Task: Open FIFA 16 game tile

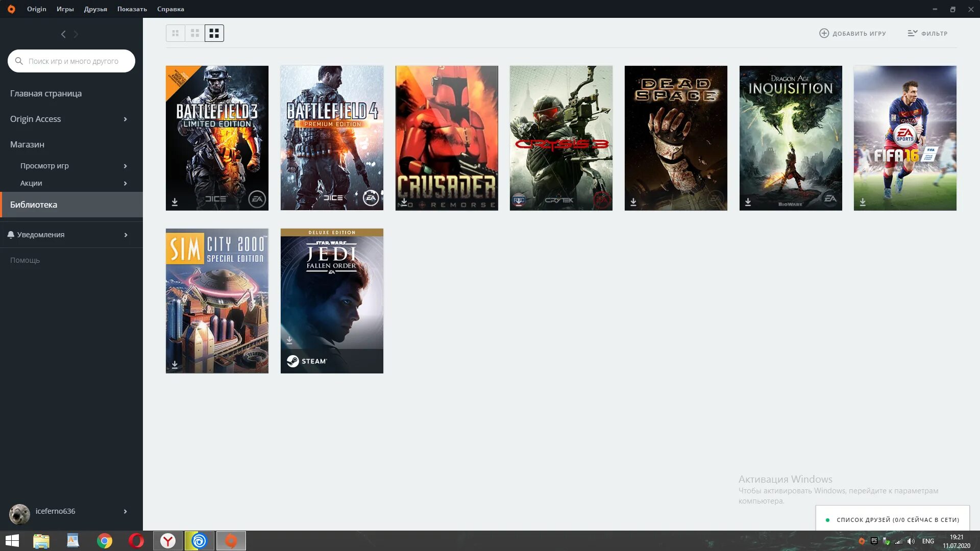Action: coord(905,138)
